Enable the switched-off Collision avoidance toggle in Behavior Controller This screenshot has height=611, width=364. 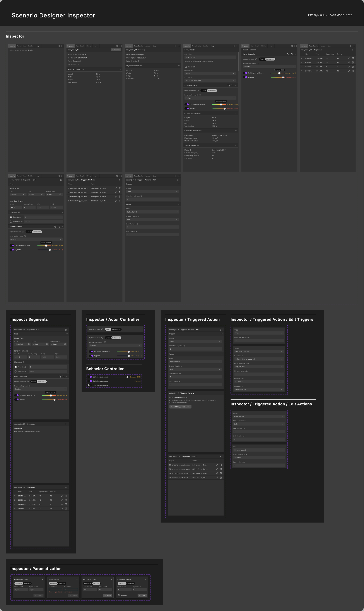[90, 385]
